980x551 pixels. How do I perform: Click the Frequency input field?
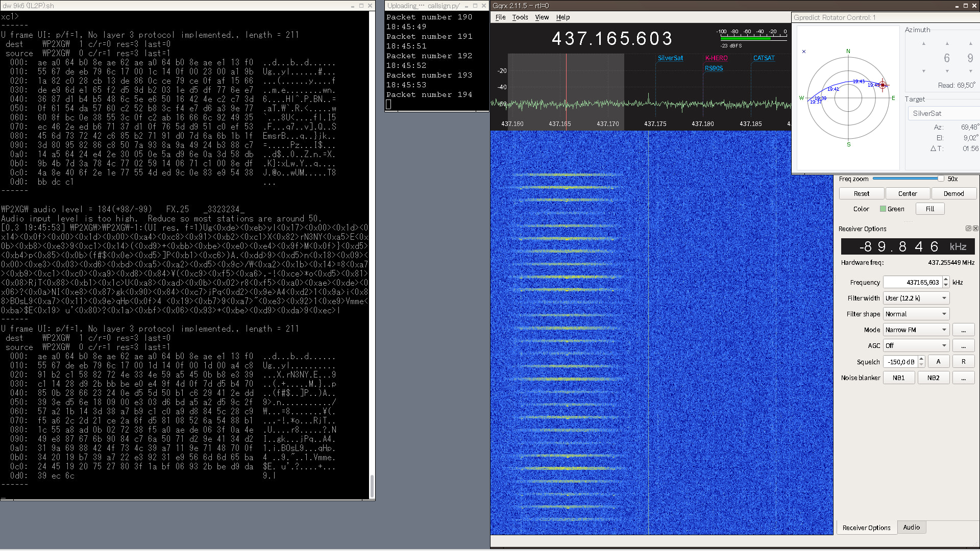click(x=912, y=282)
